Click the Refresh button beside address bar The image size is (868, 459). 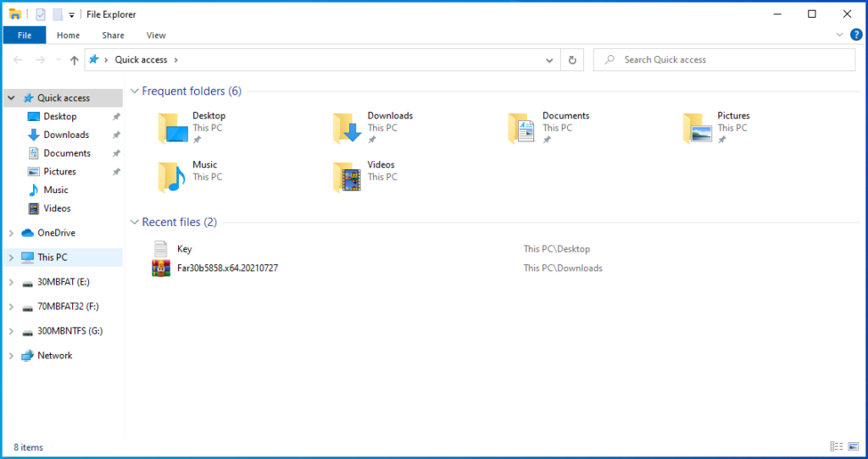click(x=572, y=60)
